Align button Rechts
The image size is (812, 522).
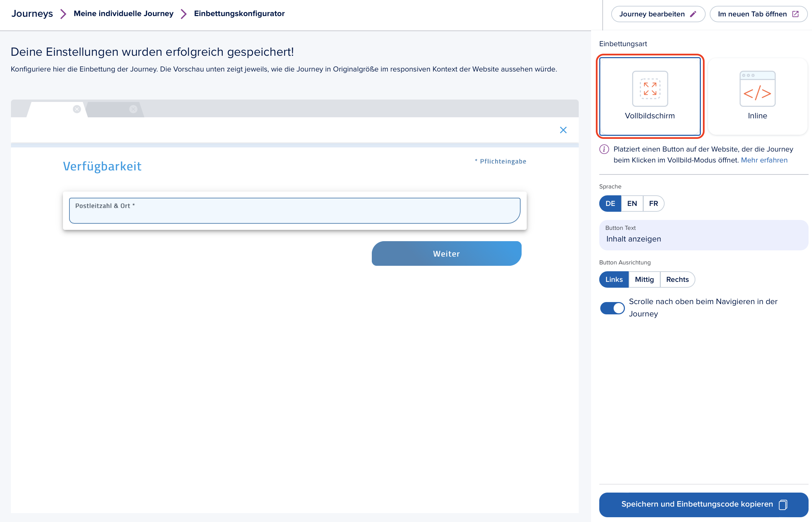click(678, 279)
